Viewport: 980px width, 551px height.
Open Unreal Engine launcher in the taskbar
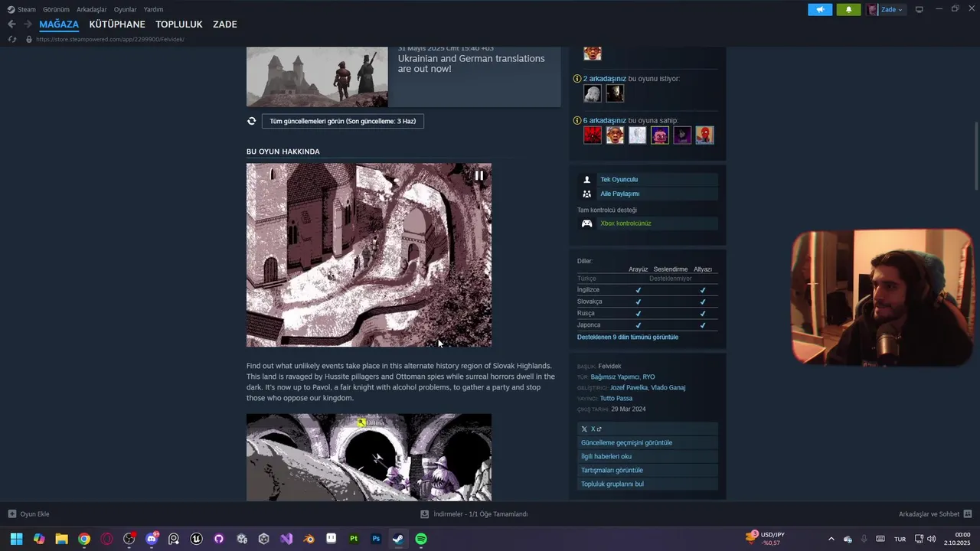(197, 539)
